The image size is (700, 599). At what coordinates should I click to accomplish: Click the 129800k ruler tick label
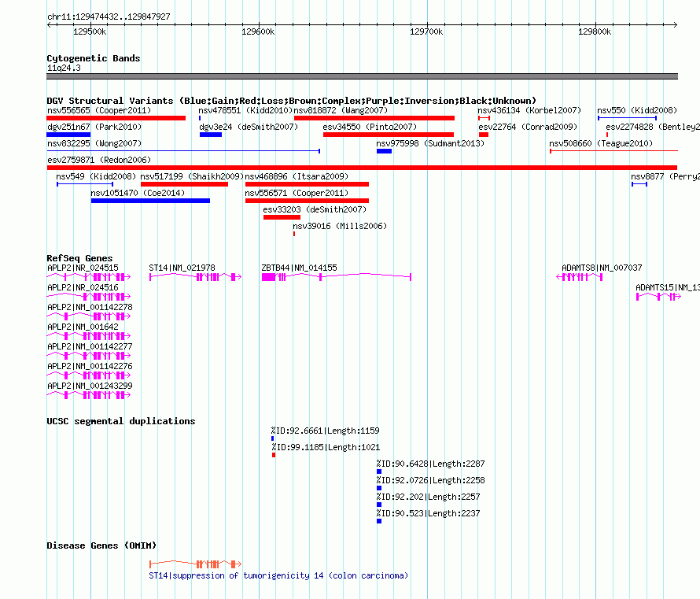coord(595,31)
